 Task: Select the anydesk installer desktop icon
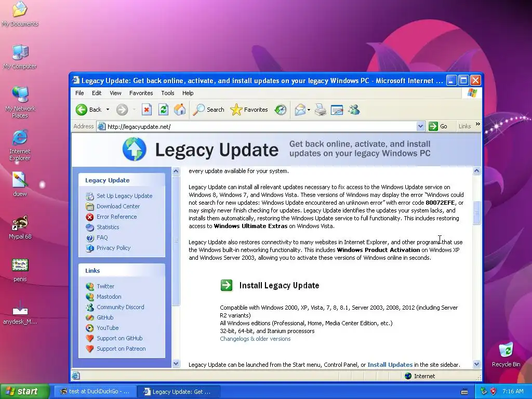pos(20,312)
